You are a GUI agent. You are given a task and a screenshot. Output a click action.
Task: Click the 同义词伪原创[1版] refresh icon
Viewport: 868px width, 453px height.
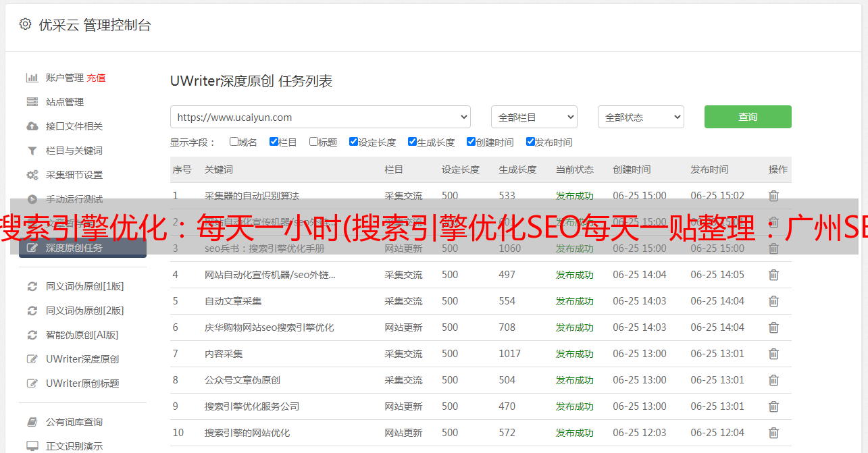click(32, 286)
